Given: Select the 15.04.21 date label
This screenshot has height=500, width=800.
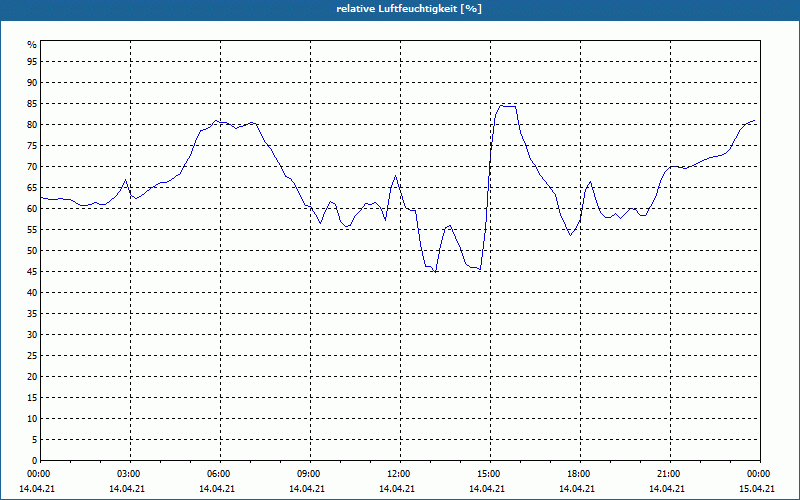Looking at the screenshot, I should coord(757,489).
